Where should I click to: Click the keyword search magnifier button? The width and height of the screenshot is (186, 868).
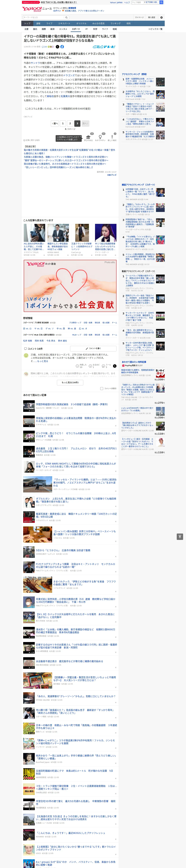click(x=66, y=18)
